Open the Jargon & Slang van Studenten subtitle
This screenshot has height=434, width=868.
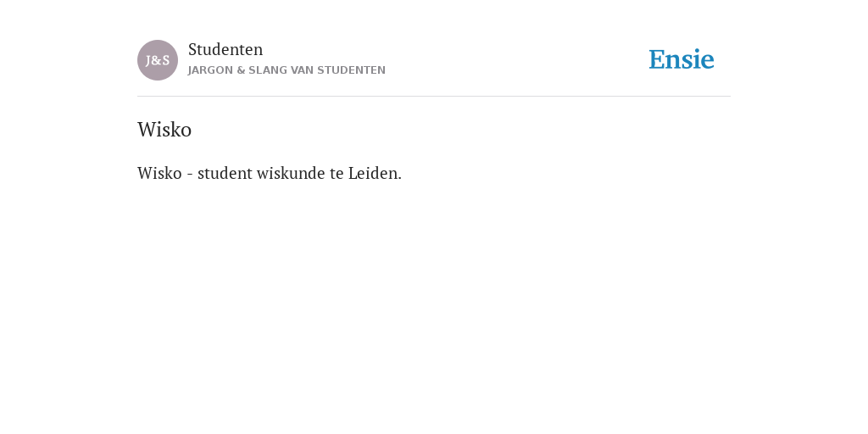[x=287, y=70]
